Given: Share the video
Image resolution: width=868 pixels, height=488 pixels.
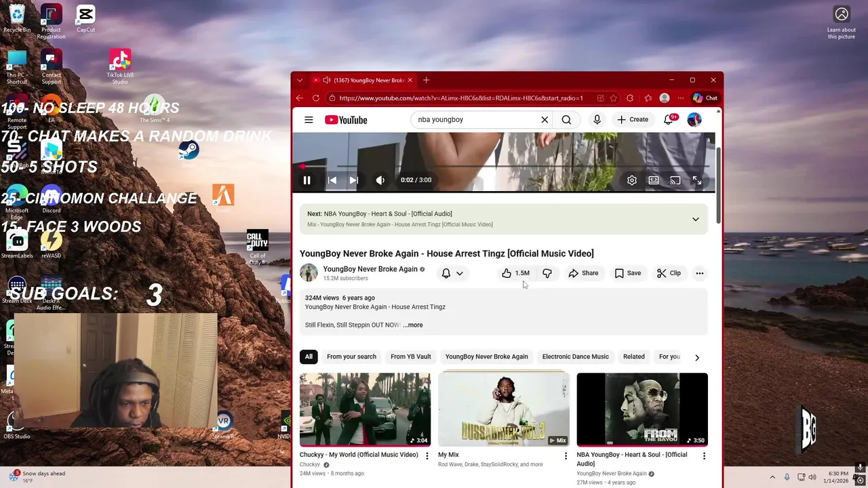Looking at the screenshot, I should coord(583,273).
